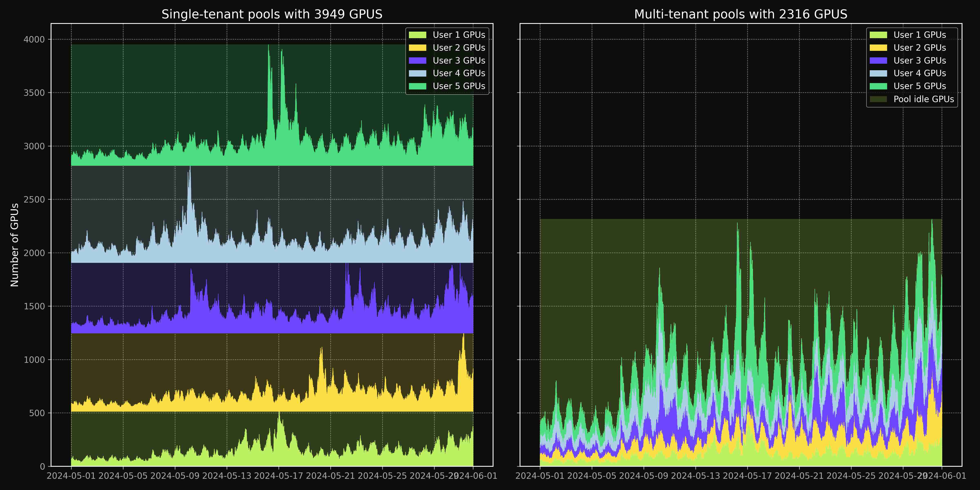Click the 0 y-axis tick label

[42, 466]
